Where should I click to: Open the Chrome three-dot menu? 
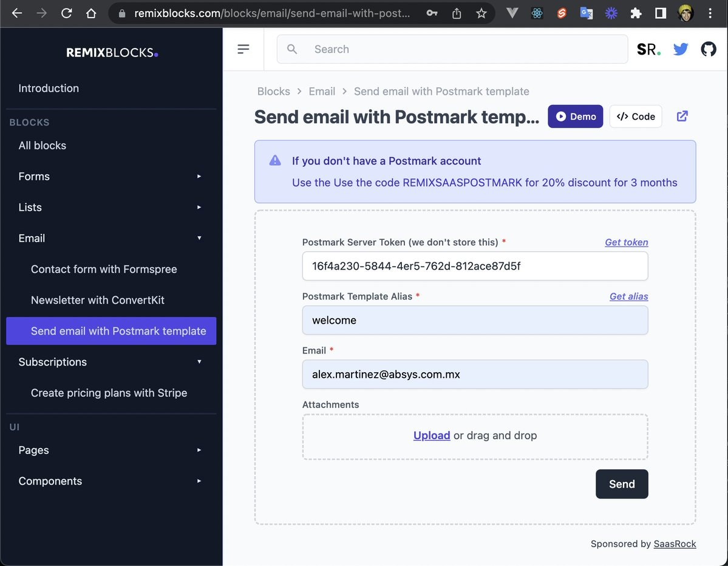[x=710, y=13]
